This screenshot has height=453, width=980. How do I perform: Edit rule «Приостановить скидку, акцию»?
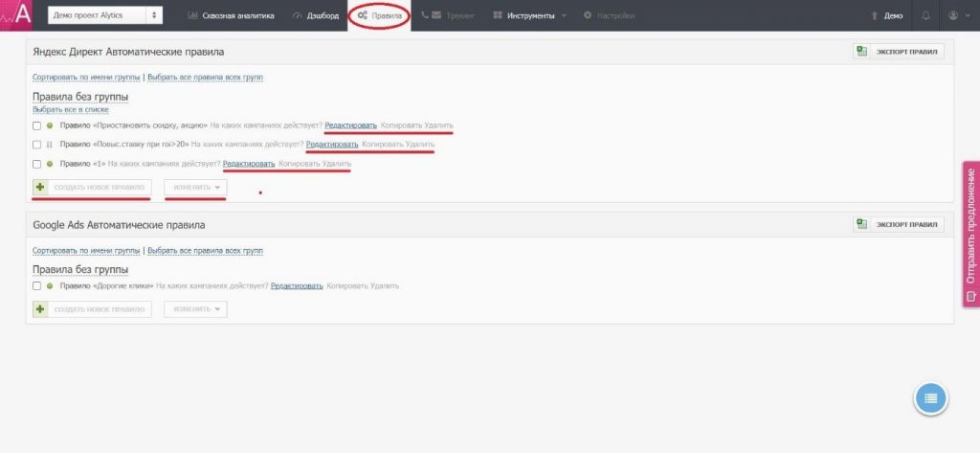click(x=350, y=125)
